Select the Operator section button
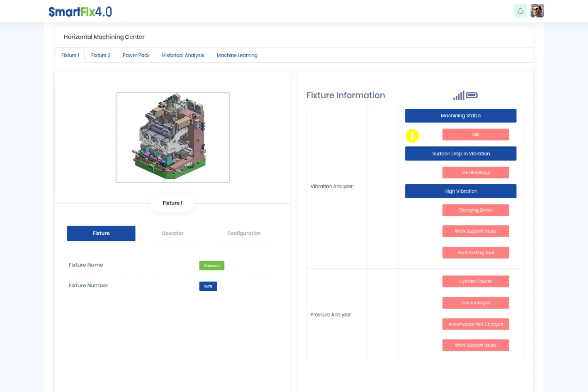 pos(172,233)
